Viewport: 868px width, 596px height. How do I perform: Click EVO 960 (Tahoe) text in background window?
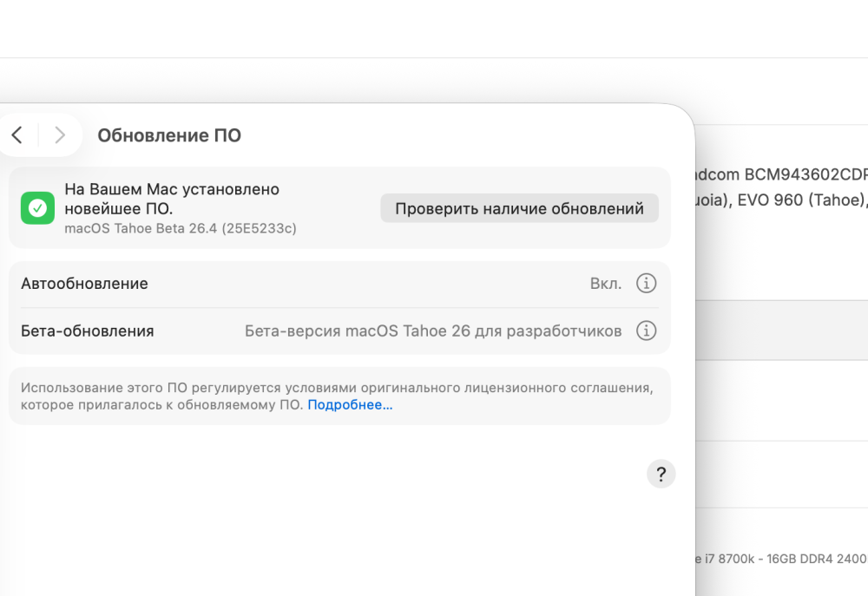pyautogui.click(x=800, y=200)
